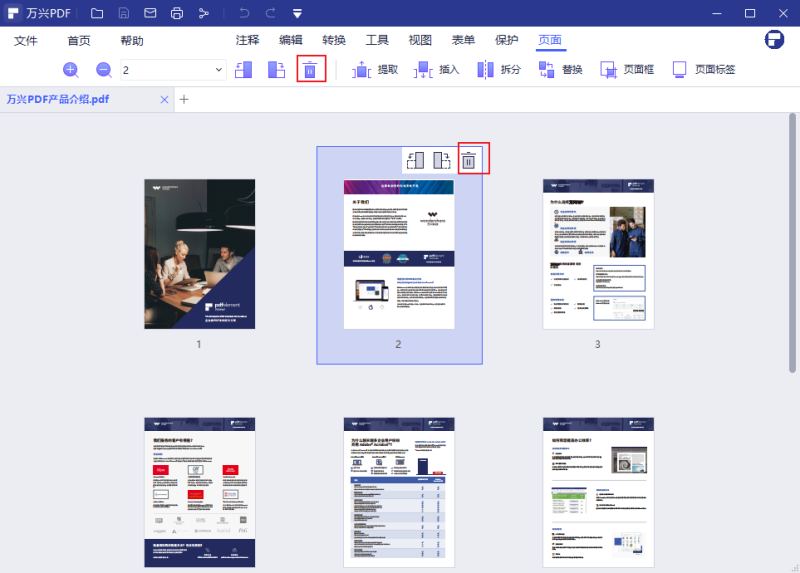Select the page 3 thumbnail
Image resolution: width=800 pixels, height=573 pixels.
598,254
